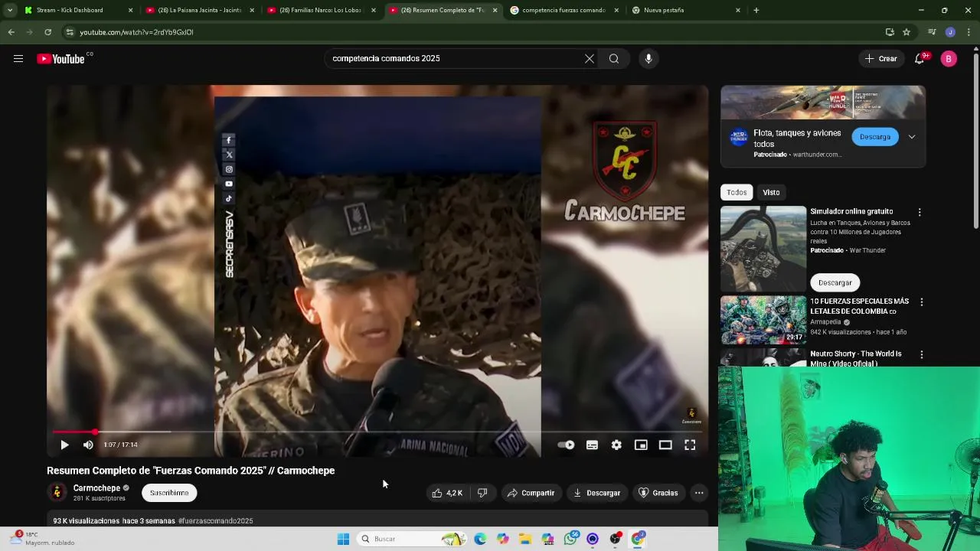Screen dimensions: 980x551
Task: Click the Descarga button on War Thunder ad
Action: (x=875, y=137)
